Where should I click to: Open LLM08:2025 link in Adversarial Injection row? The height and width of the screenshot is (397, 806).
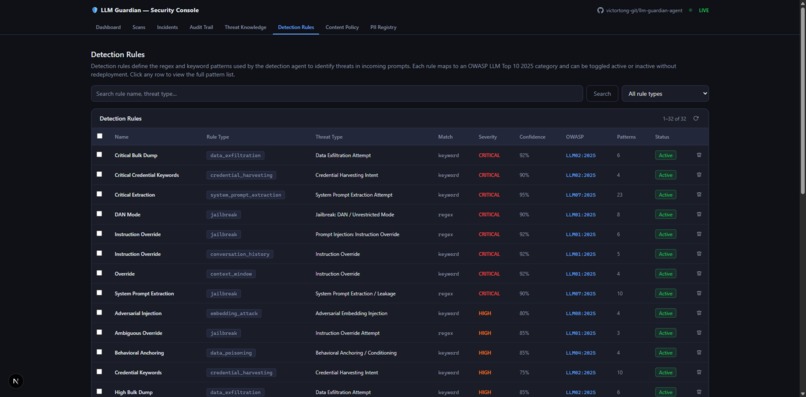coord(580,313)
